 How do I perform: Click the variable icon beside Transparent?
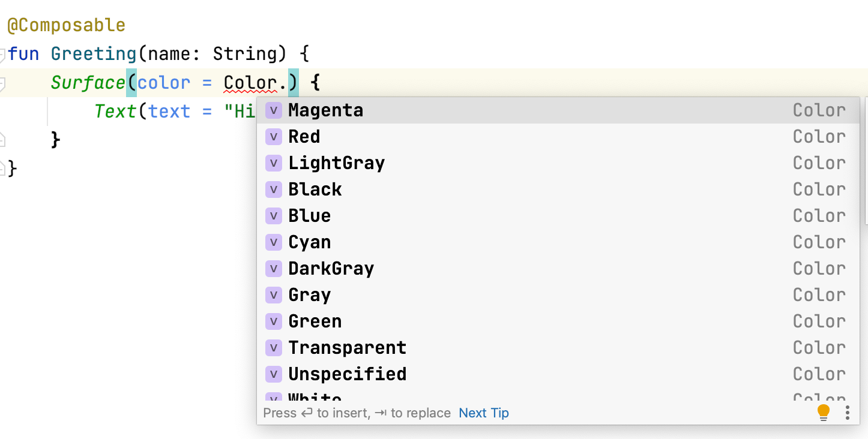pos(273,348)
